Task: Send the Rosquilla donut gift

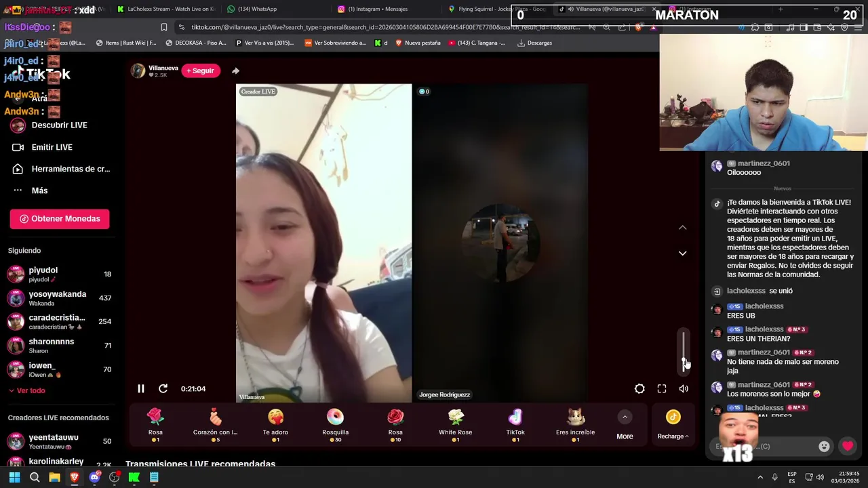Action: click(335, 425)
